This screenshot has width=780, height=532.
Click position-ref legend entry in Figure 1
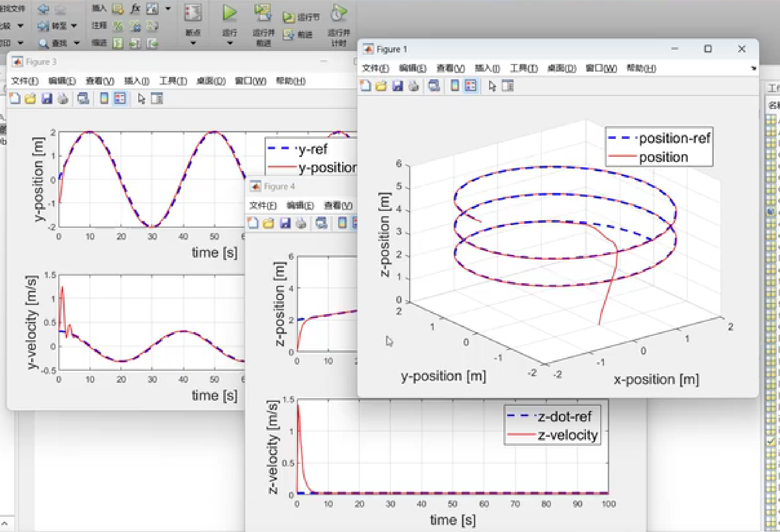pyautogui.click(x=674, y=138)
